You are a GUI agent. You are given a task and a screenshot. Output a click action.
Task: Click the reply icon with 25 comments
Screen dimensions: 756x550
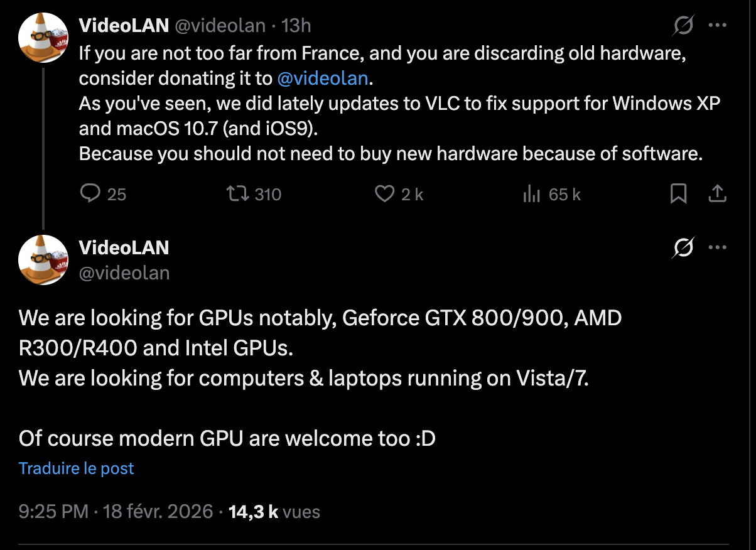(x=92, y=194)
